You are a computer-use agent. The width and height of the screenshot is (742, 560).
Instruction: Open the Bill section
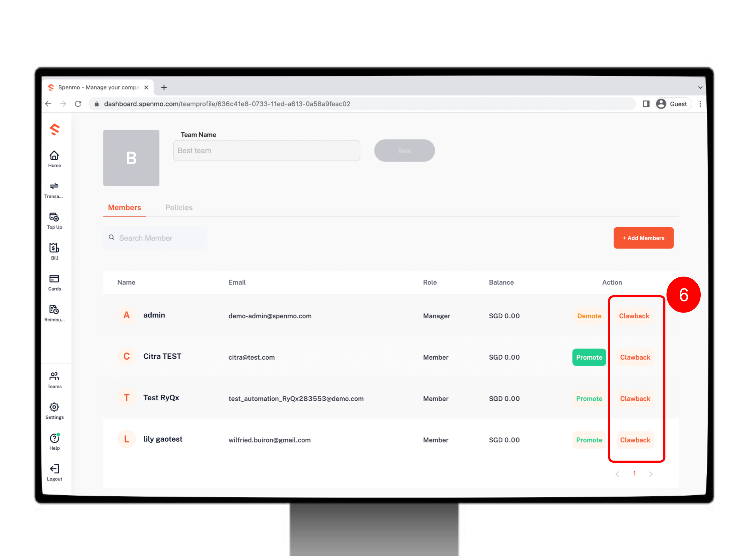coord(54,251)
